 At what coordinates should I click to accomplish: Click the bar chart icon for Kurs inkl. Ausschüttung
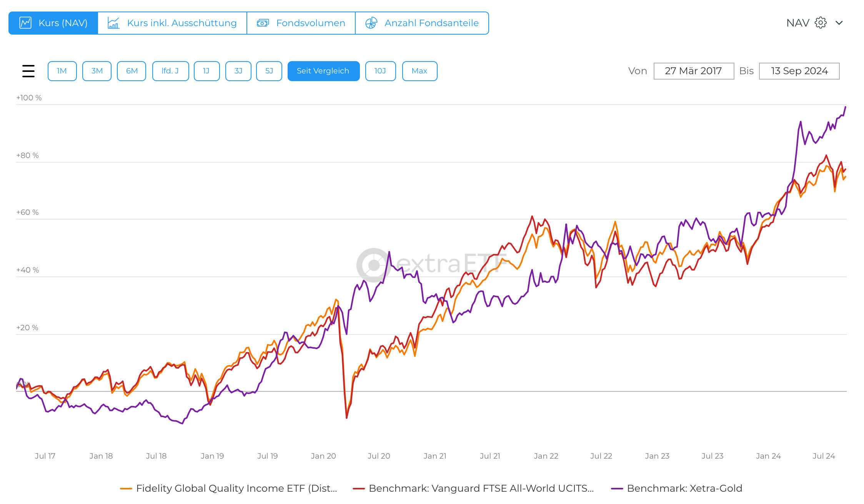(113, 23)
